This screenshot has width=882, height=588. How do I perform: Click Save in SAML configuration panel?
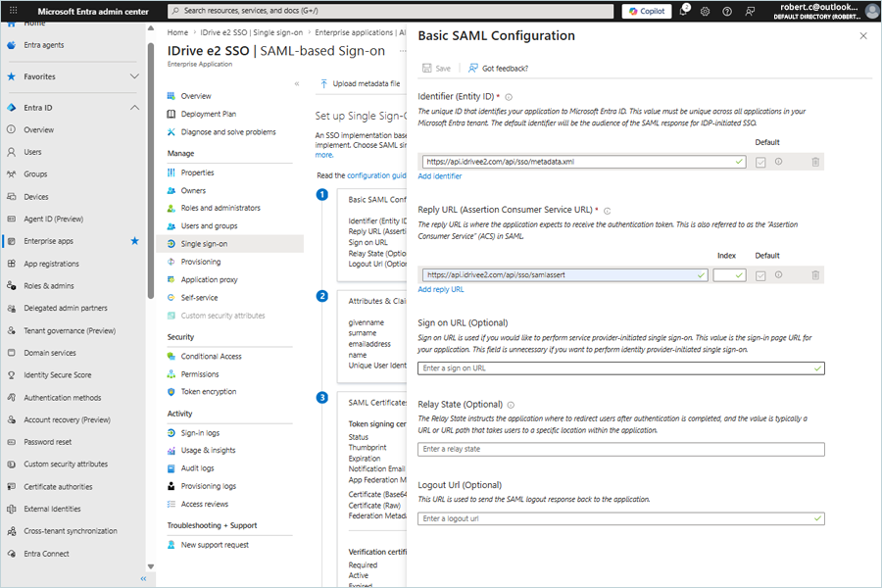[436, 69]
